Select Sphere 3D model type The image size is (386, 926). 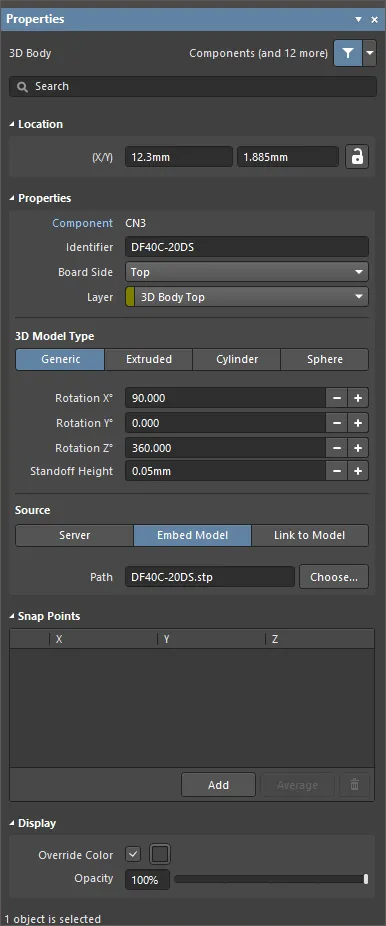click(325, 359)
